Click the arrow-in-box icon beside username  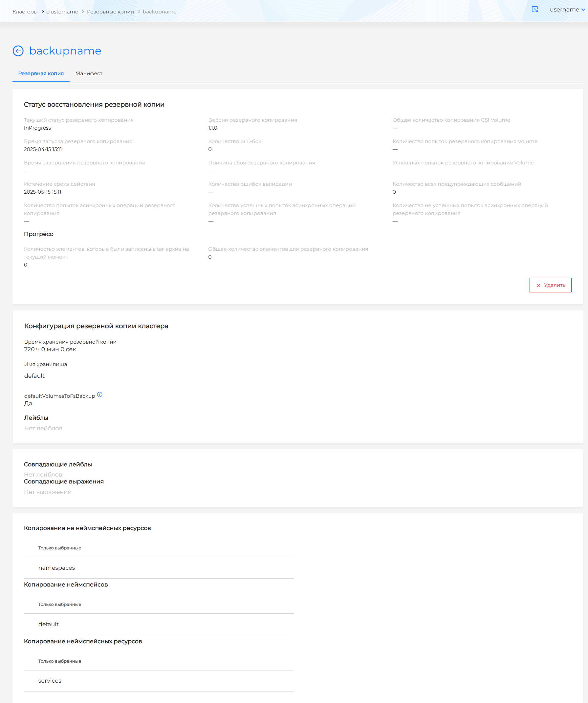pyautogui.click(x=535, y=10)
